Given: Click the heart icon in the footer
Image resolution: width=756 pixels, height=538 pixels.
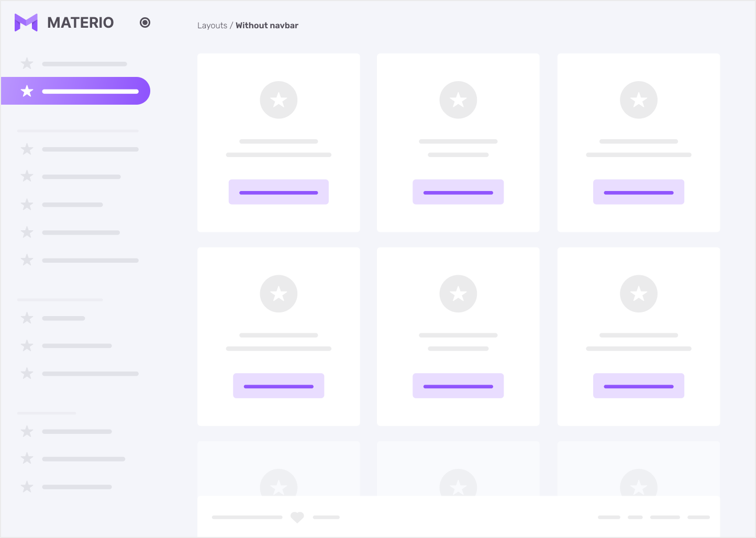Looking at the screenshot, I should pos(297,517).
